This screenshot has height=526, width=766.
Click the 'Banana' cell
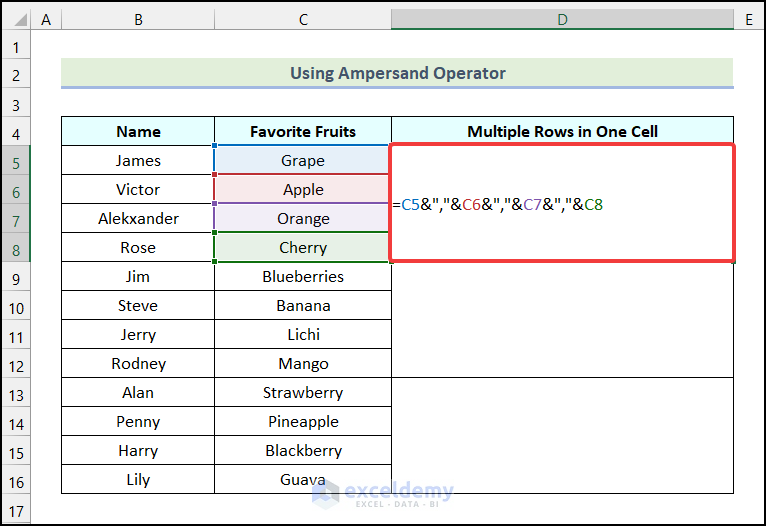tap(303, 305)
